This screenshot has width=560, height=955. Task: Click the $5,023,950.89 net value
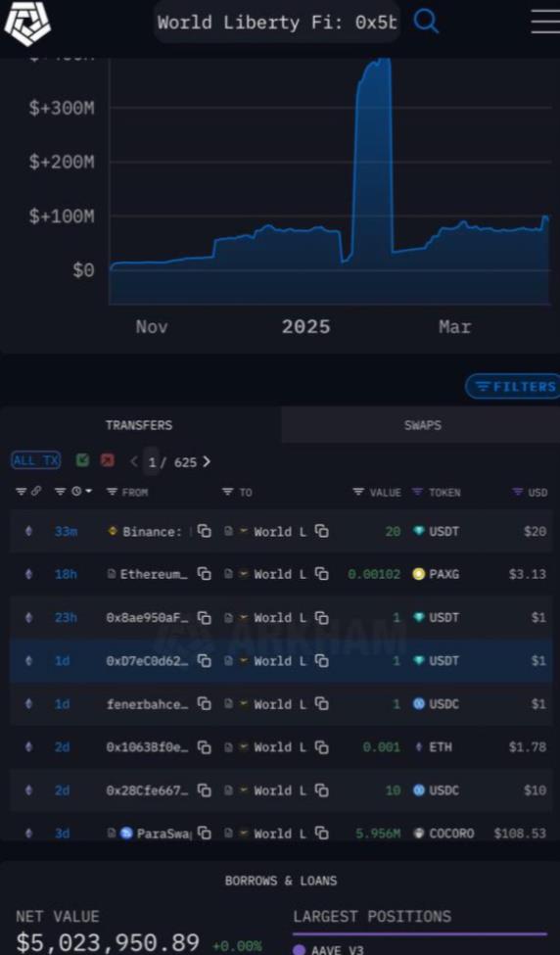[108, 941]
